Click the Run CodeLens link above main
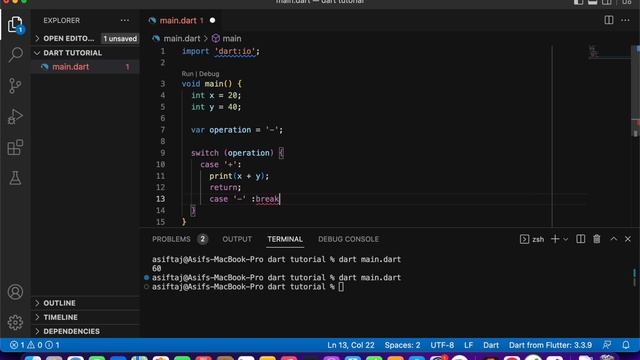The height and width of the screenshot is (360, 640). pyautogui.click(x=187, y=74)
